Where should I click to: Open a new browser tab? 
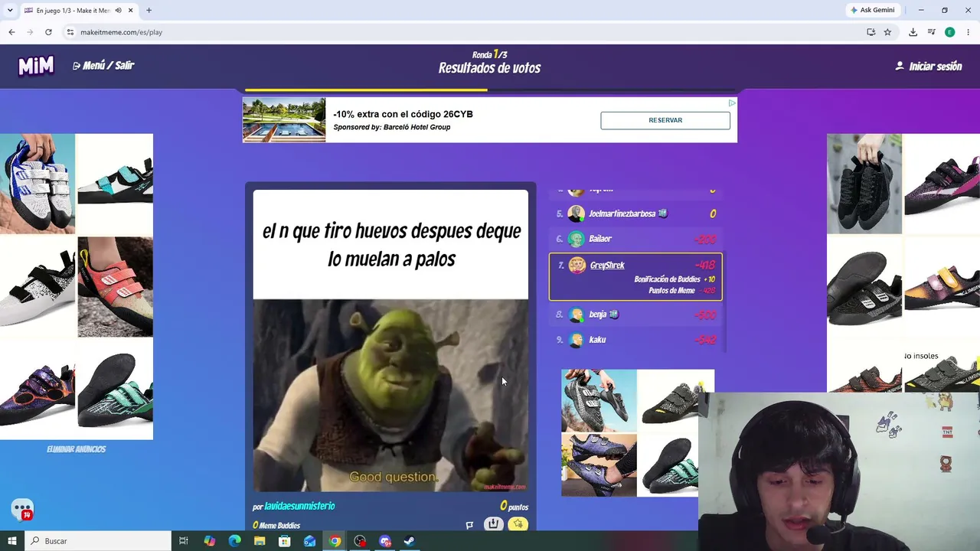(149, 11)
